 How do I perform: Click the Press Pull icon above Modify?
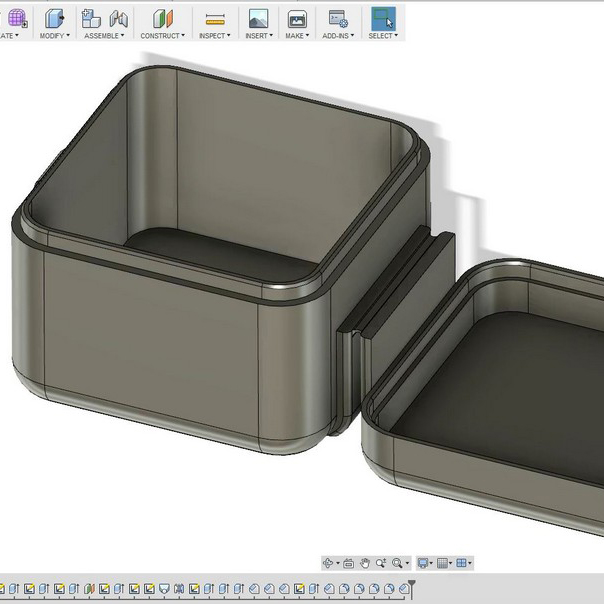point(54,18)
